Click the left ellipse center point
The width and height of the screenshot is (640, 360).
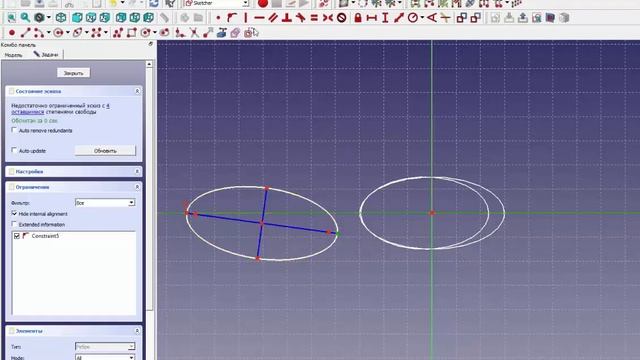pyautogui.click(x=262, y=223)
